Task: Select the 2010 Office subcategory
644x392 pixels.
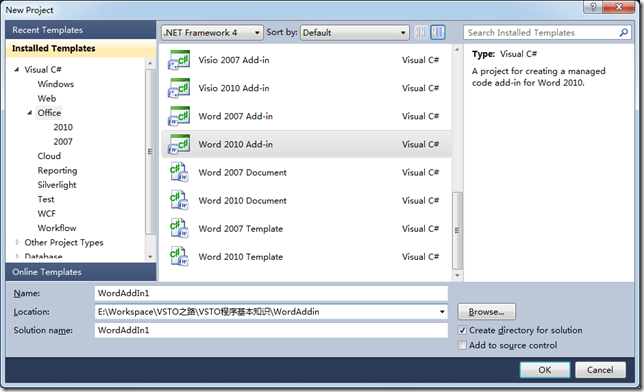Action: click(x=63, y=127)
